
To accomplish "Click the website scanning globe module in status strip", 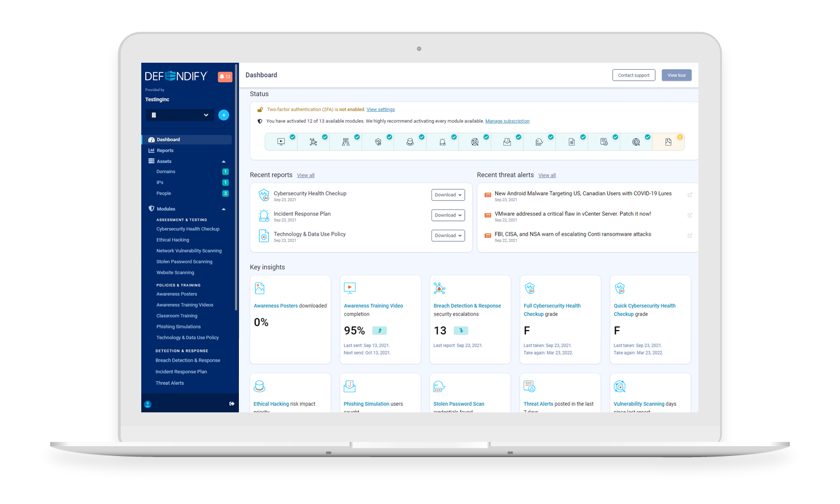I will [x=636, y=142].
